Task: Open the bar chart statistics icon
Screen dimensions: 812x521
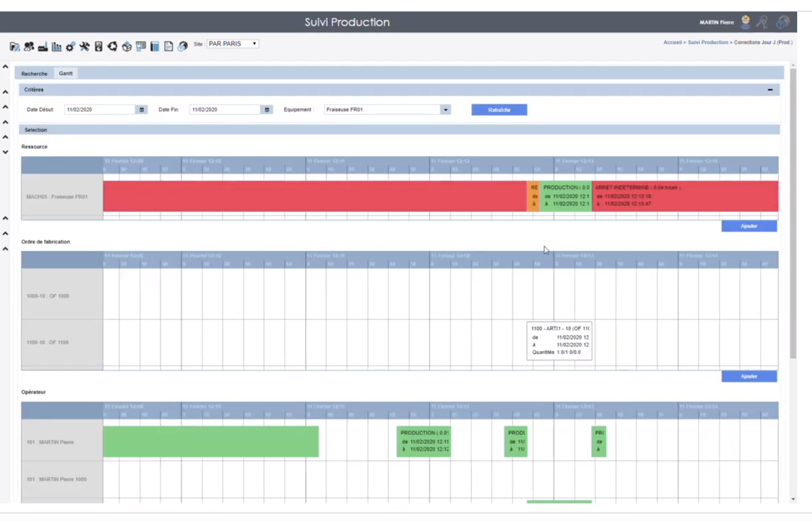Action: coord(57,47)
